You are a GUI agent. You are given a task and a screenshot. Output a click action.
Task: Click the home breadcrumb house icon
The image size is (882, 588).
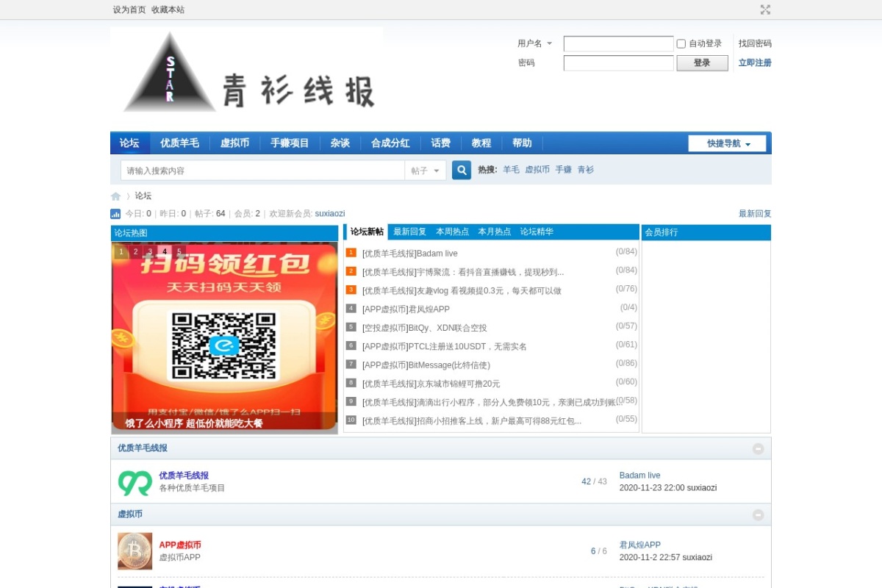pos(115,196)
